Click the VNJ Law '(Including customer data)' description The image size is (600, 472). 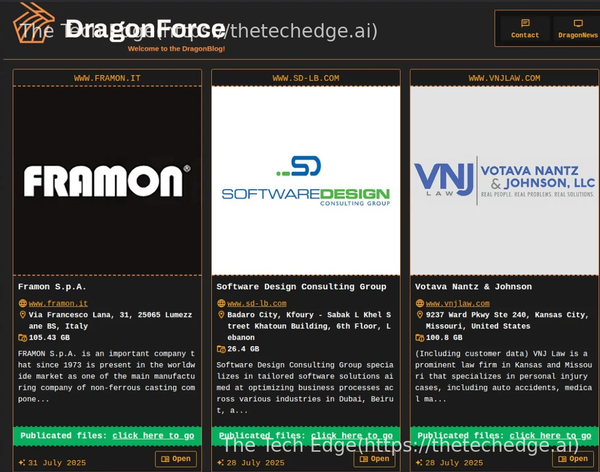point(504,376)
